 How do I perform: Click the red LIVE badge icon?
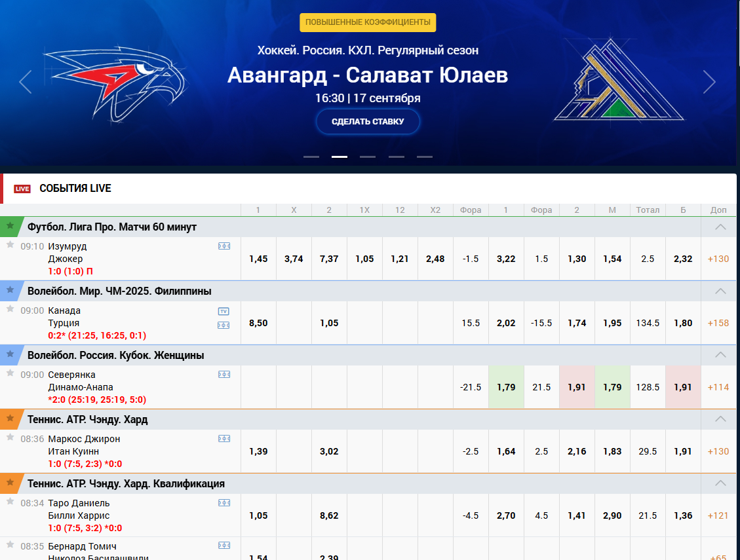click(22, 189)
